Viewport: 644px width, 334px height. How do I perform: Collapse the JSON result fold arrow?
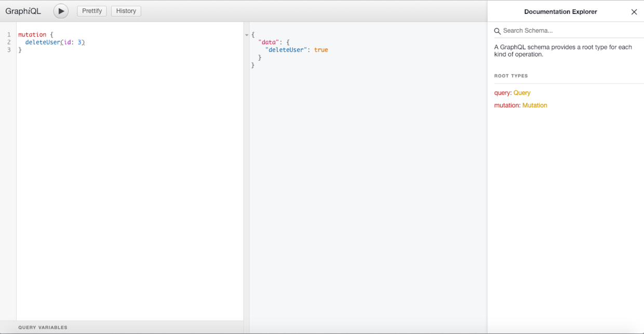point(247,35)
